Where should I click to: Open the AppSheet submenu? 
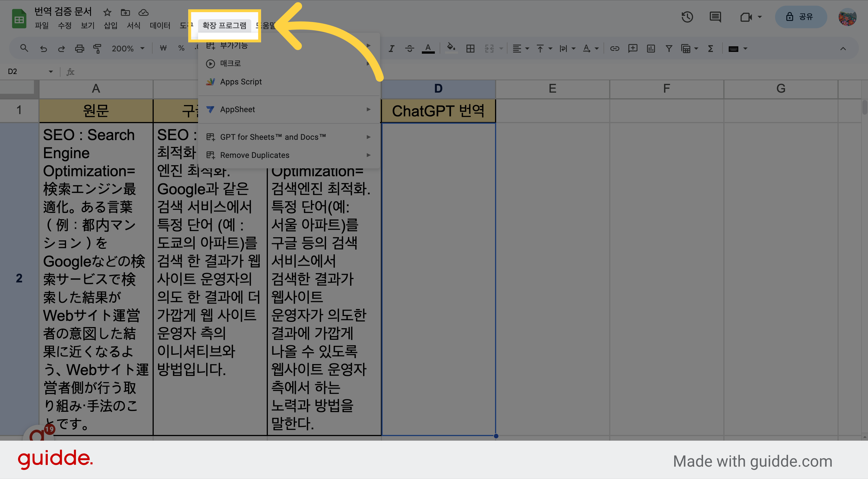coord(289,110)
